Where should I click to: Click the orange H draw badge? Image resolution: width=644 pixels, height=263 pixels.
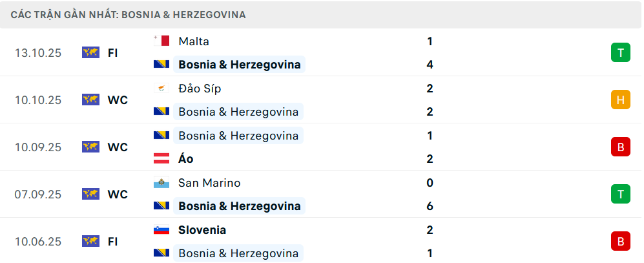(620, 100)
